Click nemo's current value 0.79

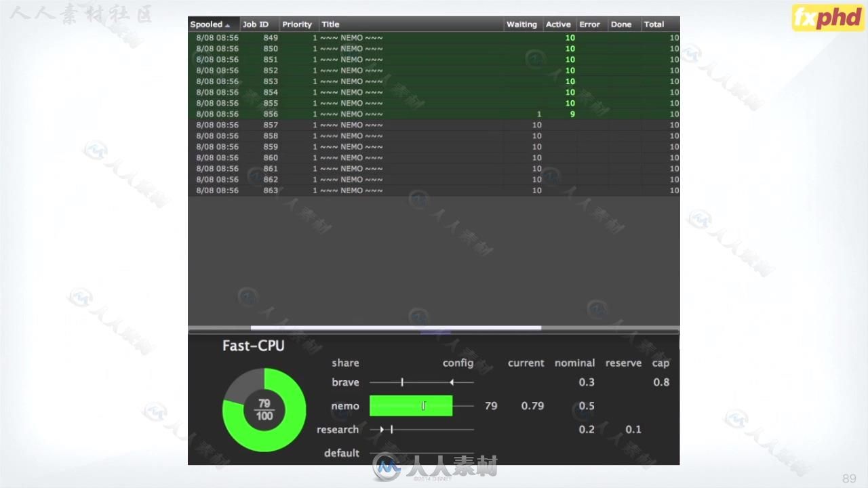[532, 406]
